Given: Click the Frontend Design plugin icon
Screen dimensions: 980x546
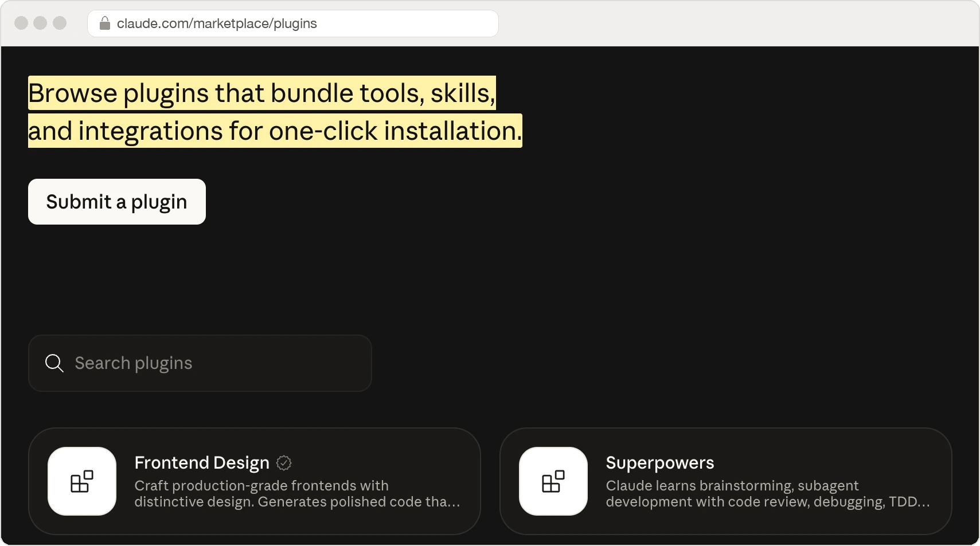Looking at the screenshot, I should tap(82, 481).
